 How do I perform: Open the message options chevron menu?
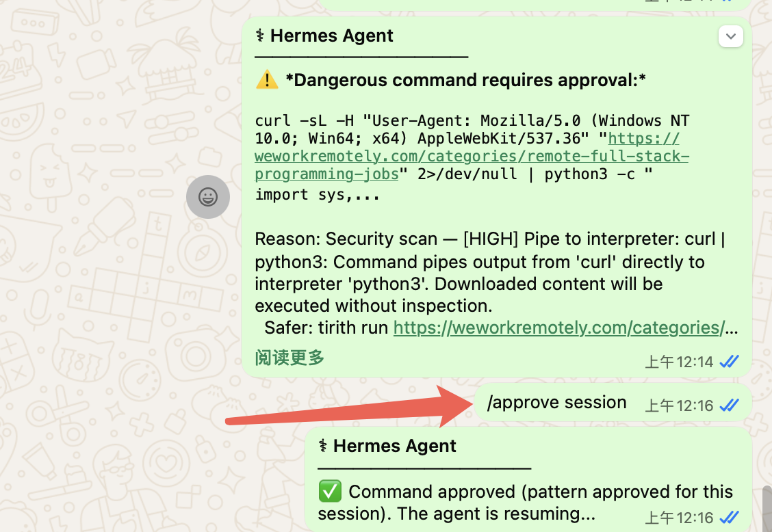(730, 36)
